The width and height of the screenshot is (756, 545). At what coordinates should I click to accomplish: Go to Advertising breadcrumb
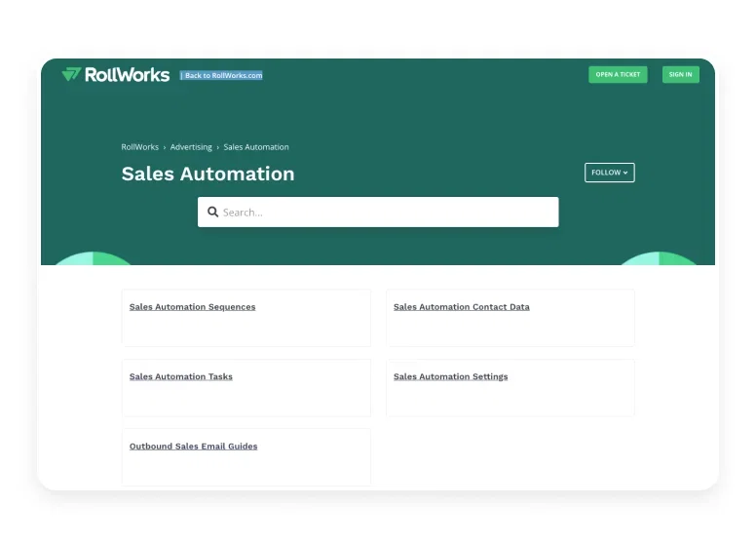coord(191,147)
